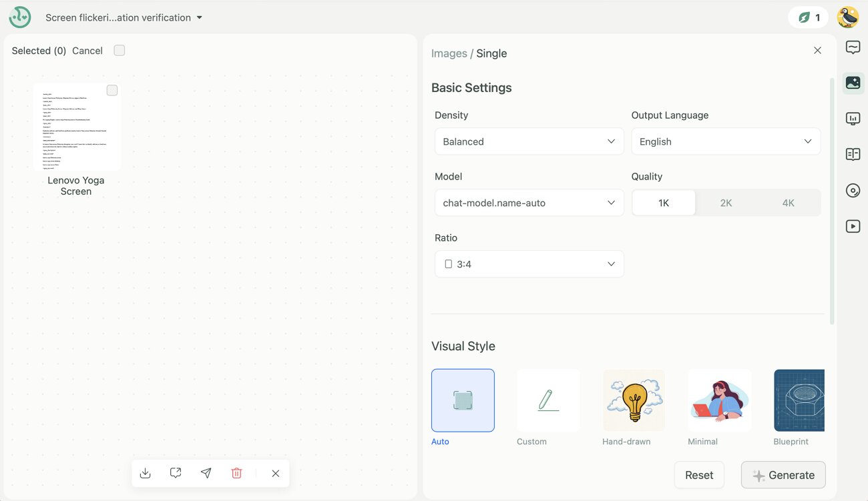This screenshot has width=868, height=501.
Task: Select the Hand-drawn visual style thumbnail
Action: point(634,400)
